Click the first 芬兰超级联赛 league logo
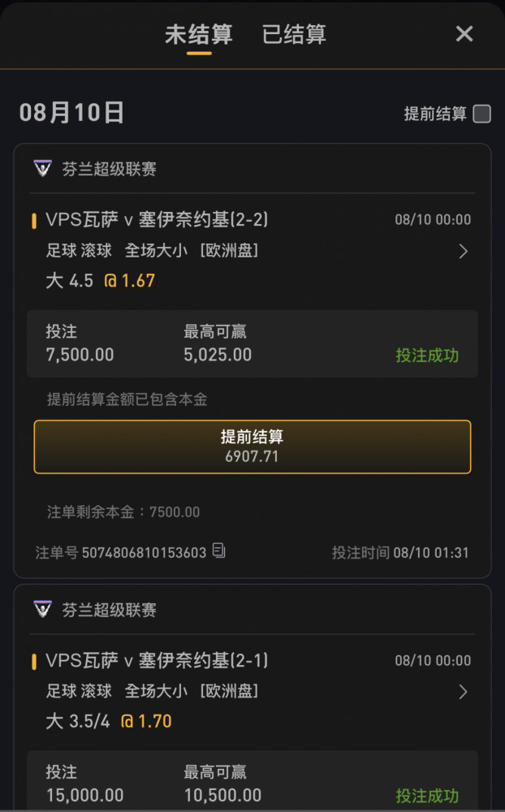The height and width of the screenshot is (812, 505). pyautogui.click(x=42, y=168)
